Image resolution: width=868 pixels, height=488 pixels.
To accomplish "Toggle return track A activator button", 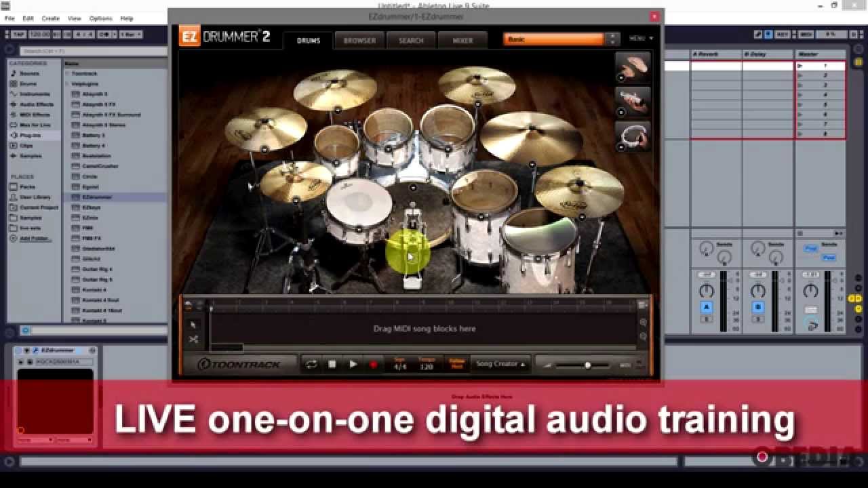I will click(x=706, y=307).
